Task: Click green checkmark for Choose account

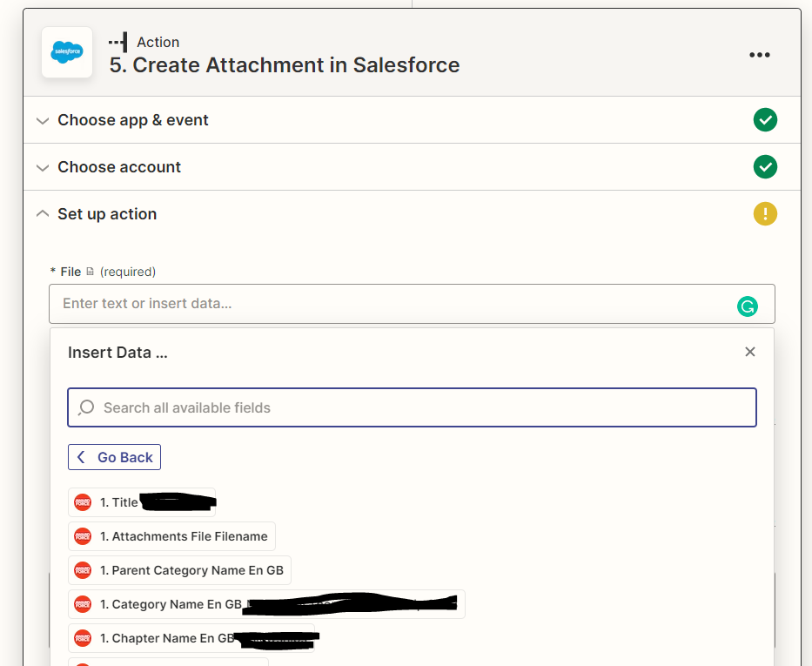Action: tap(765, 167)
